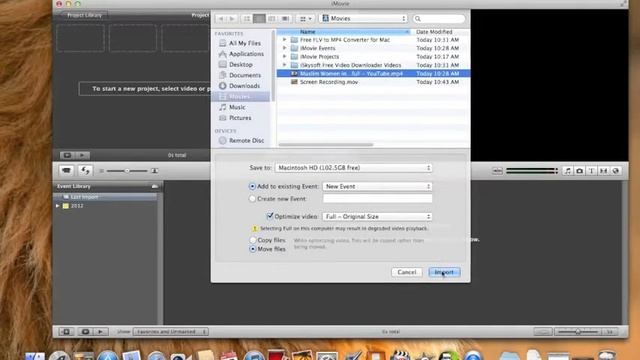Play selected events full screen at bottom bar
Screen dimensions: 640x360
[x=85, y=332]
